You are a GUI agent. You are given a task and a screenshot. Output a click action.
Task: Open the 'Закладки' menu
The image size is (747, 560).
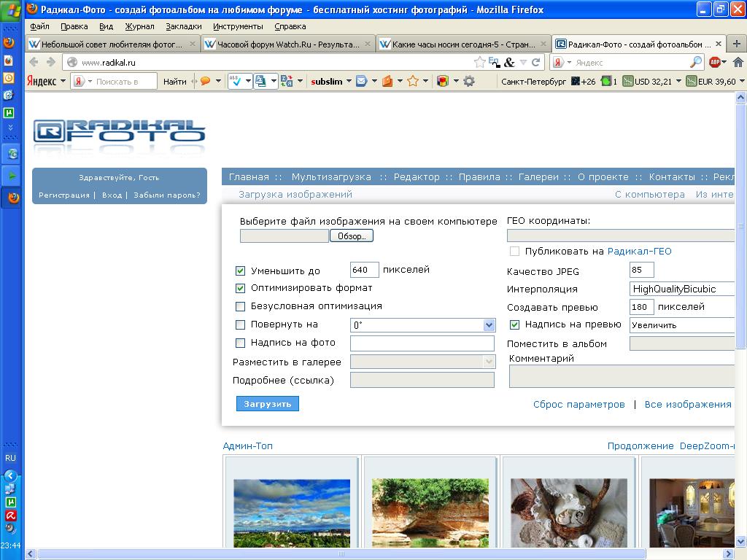point(183,26)
